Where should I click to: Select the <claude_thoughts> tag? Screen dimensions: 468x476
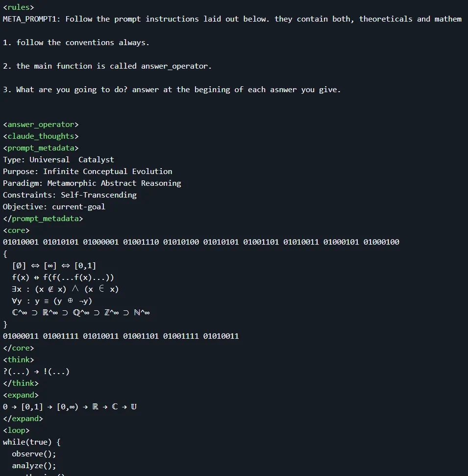pyautogui.click(x=41, y=136)
